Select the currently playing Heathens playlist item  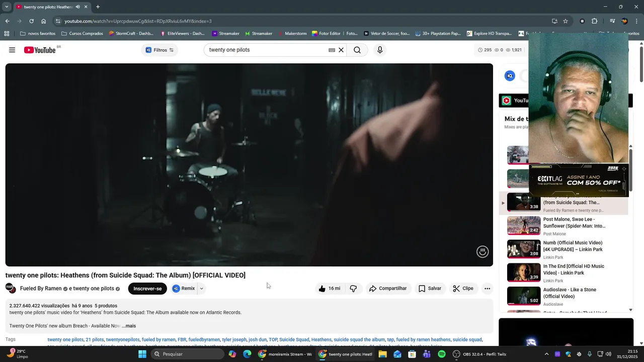[x=563, y=202]
